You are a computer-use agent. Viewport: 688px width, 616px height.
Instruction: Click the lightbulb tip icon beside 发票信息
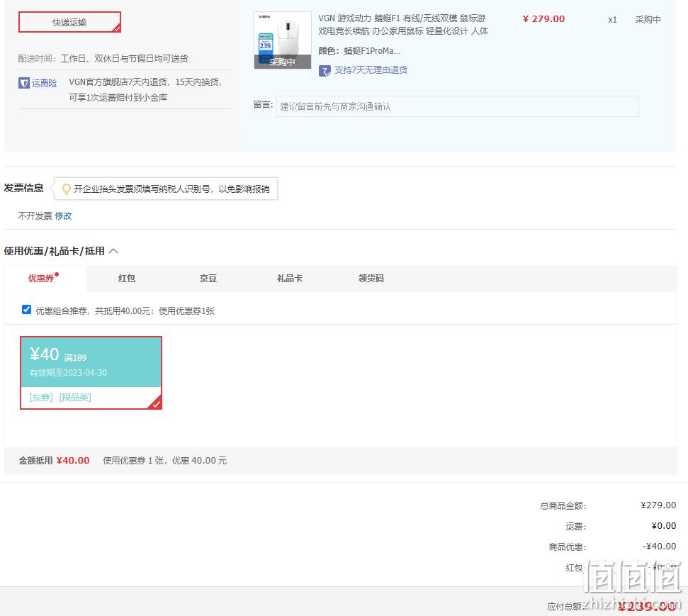point(67,189)
